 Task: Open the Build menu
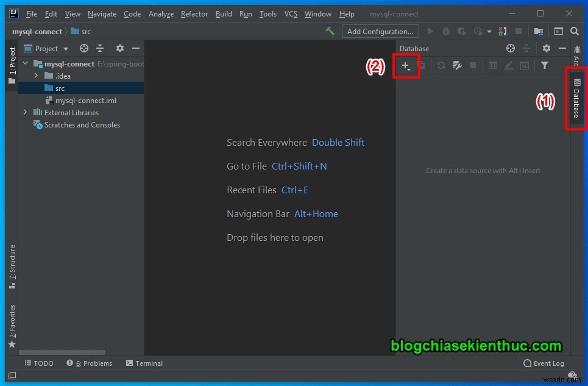224,14
